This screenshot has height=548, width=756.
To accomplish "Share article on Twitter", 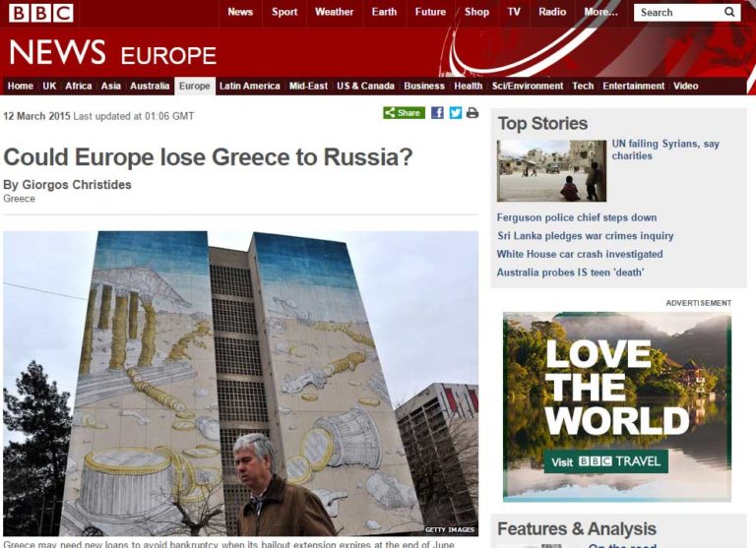I will click(x=455, y=113).
